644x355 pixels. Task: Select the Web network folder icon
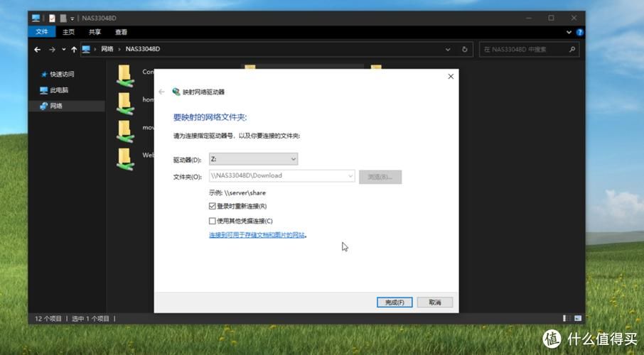[x=125, y=159]
